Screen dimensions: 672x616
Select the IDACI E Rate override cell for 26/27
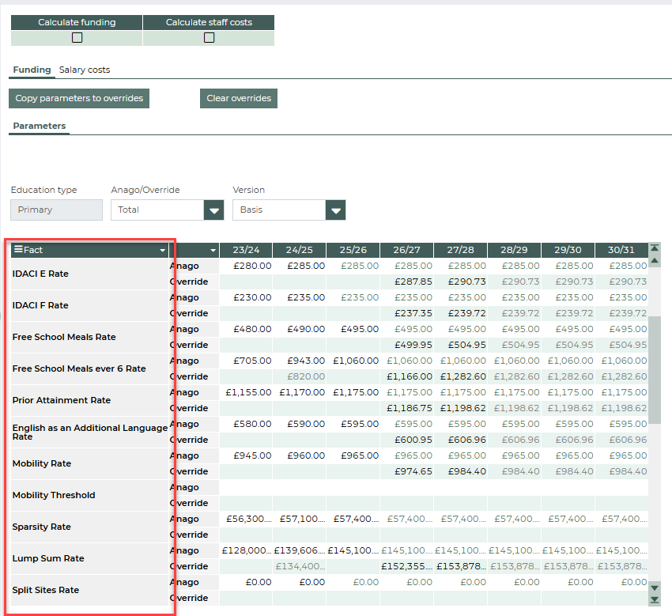(x=406, y=282)
